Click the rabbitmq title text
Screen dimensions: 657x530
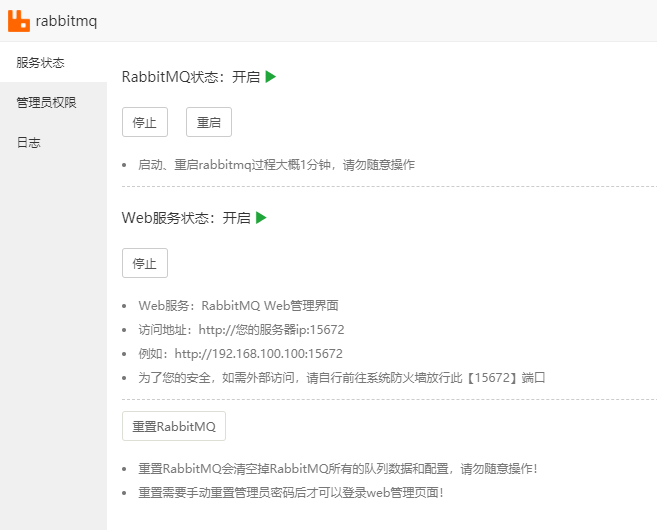point(66,21)
